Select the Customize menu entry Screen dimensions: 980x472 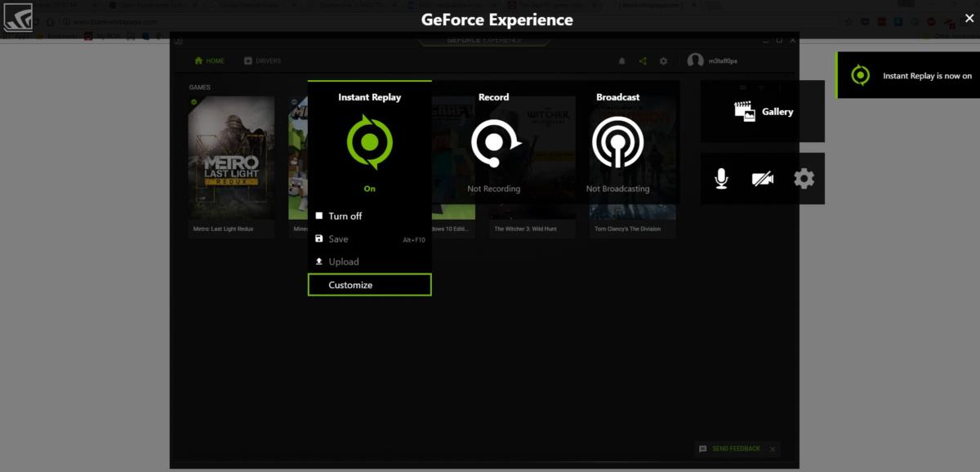[x=369, y=285]
